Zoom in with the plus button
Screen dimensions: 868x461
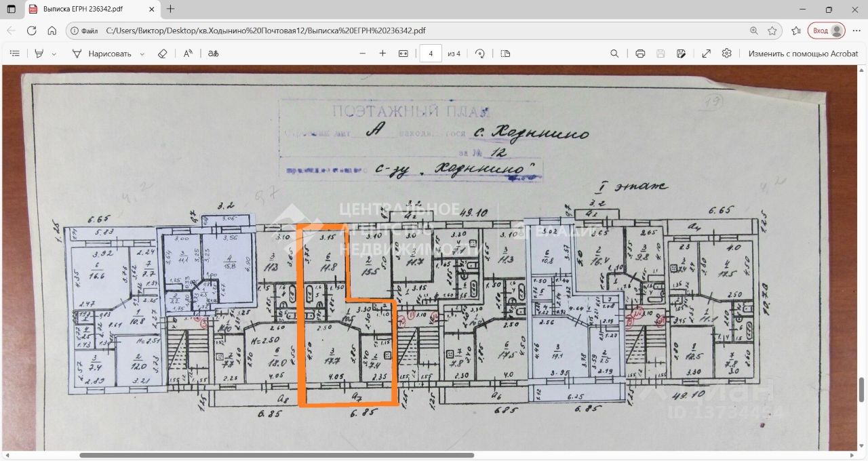382,54
